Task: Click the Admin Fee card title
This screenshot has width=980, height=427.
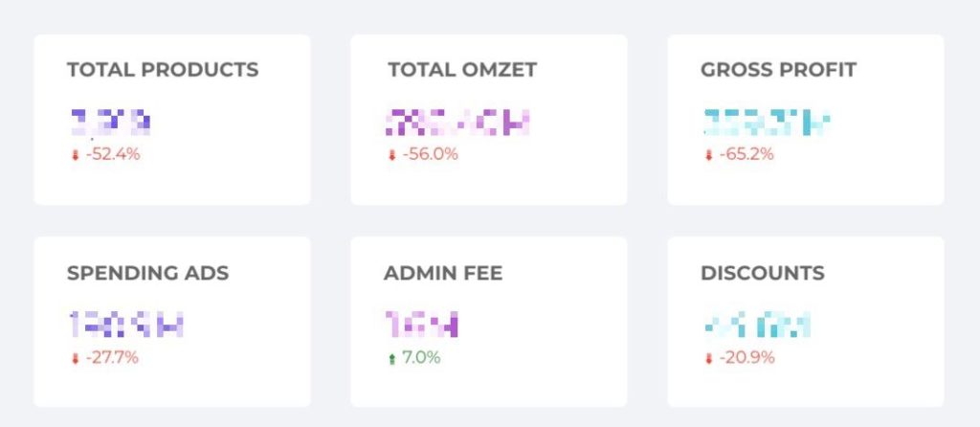Action: click(443, 273)
